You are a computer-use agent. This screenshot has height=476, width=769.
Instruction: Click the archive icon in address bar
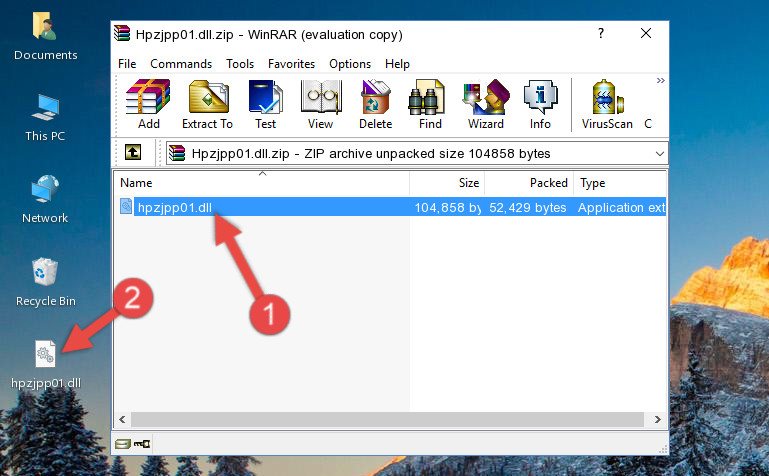[x=177, y=153]
